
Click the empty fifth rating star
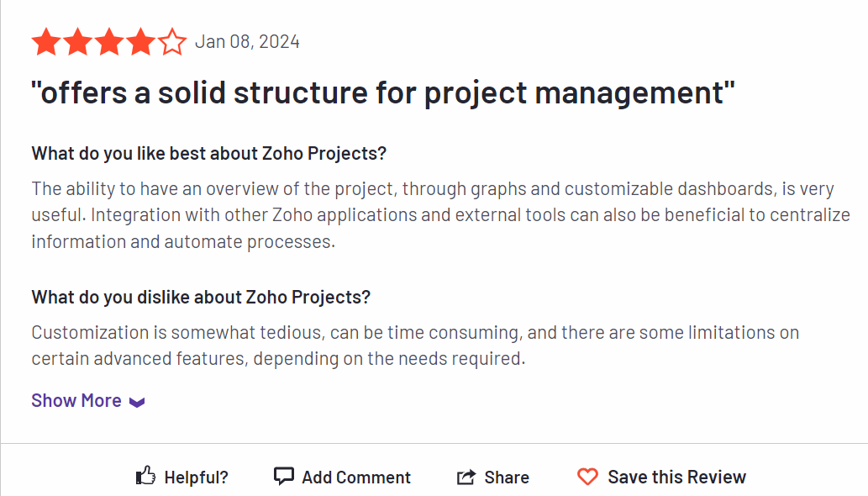[172, 42]
